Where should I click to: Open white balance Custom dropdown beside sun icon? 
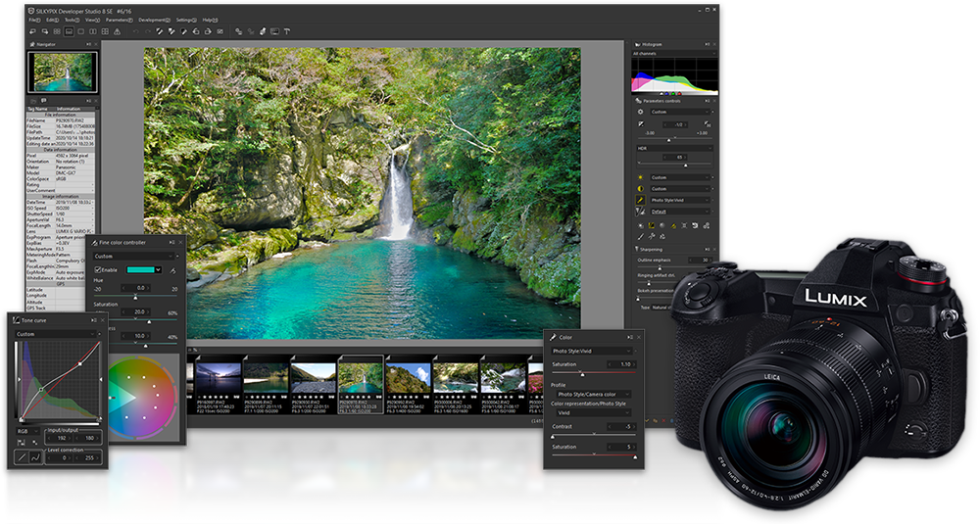point(680,177)
